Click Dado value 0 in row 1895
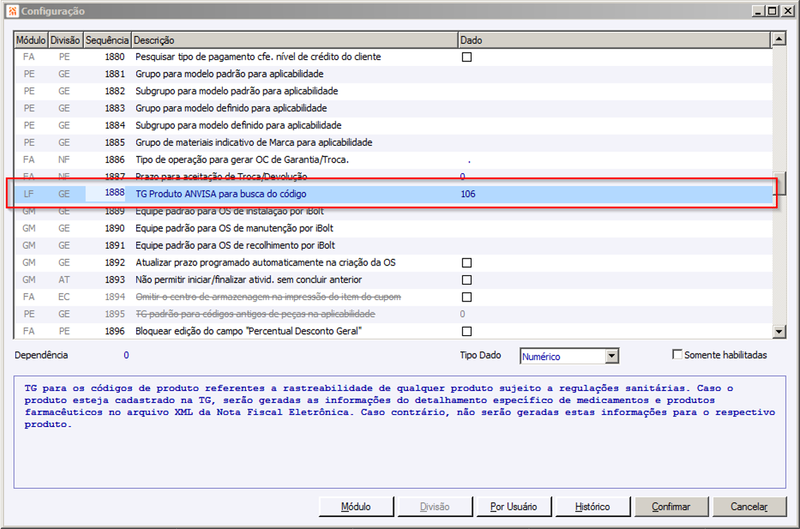This screenshot has width=800, height=529. [462, 314]
